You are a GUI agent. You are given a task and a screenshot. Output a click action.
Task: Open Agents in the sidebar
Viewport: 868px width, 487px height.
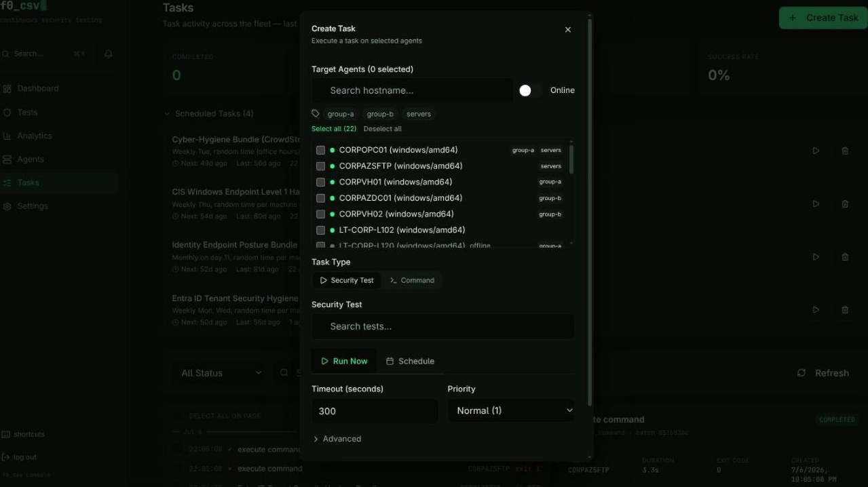pos(59,159)
